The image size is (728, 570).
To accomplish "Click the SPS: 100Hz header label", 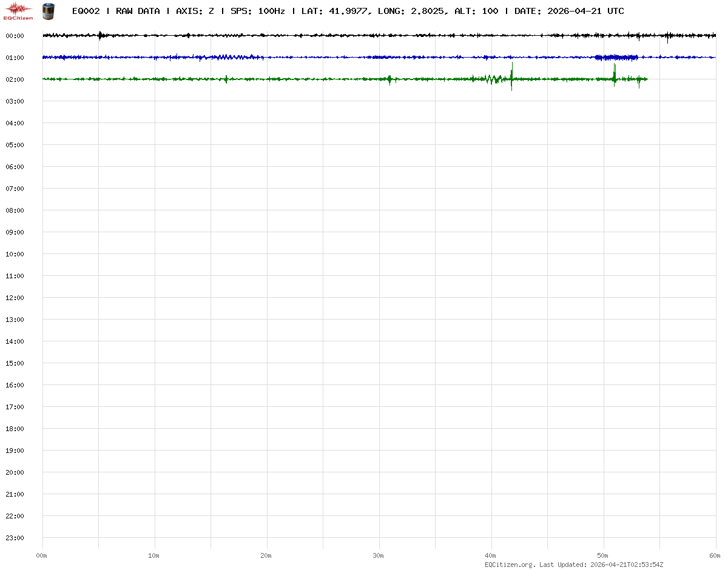I will click(x=258, y=11).
